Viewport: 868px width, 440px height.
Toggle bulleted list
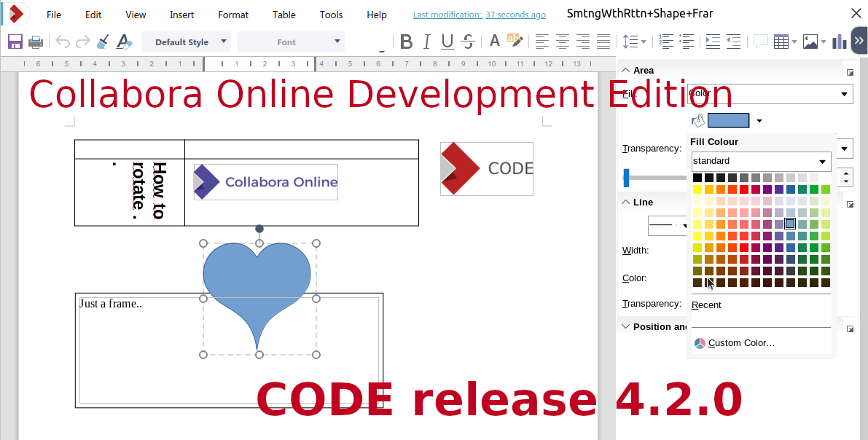(687, 42)
